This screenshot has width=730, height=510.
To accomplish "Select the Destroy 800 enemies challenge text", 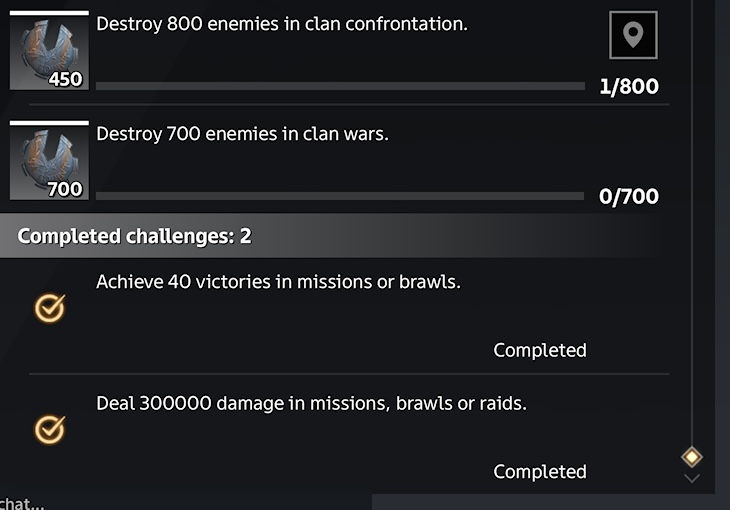I will click(282, 24).
